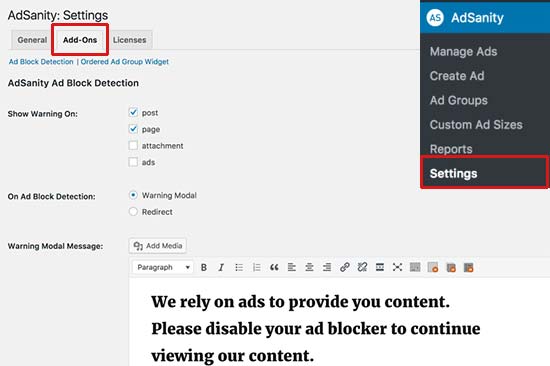The width and height of the screenshot is (550, 366).
Task: Click the last orange-badged editor toolbar icon
Action: [469, 267]
